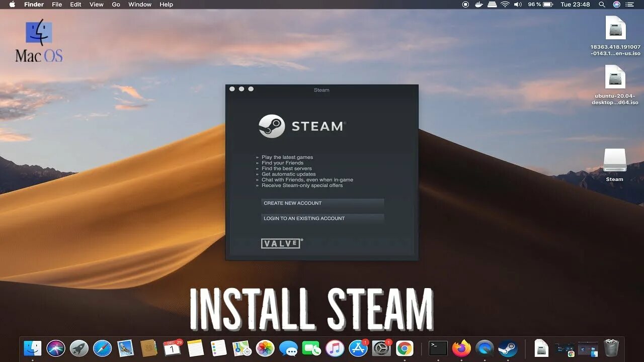Select Steam disk volume on desktop
644x362 pixels.
614,165
